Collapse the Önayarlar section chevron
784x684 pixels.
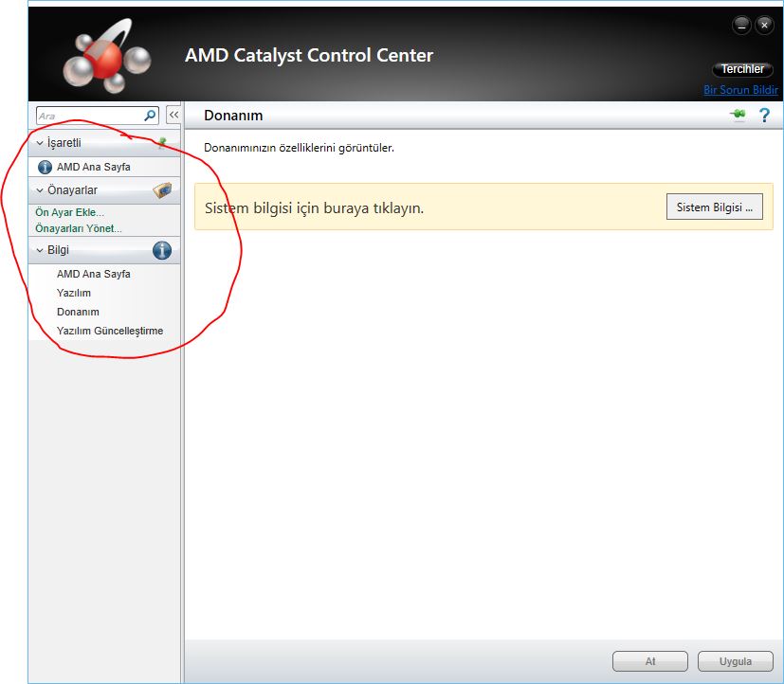(x=40, y=190)
